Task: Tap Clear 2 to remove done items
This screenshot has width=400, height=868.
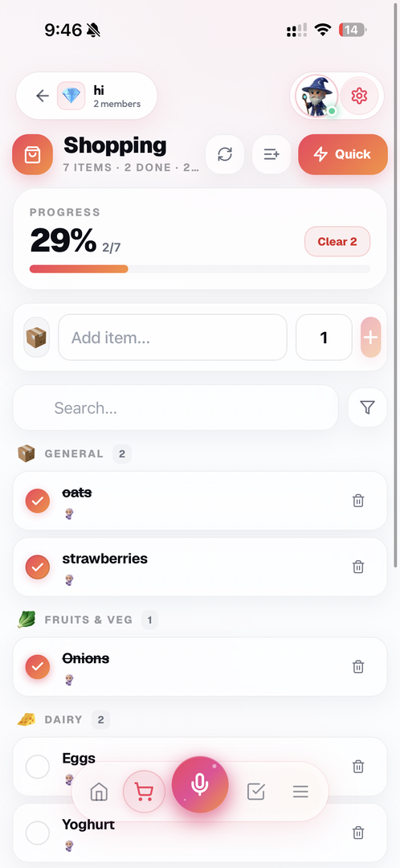Action: (337, 241)
